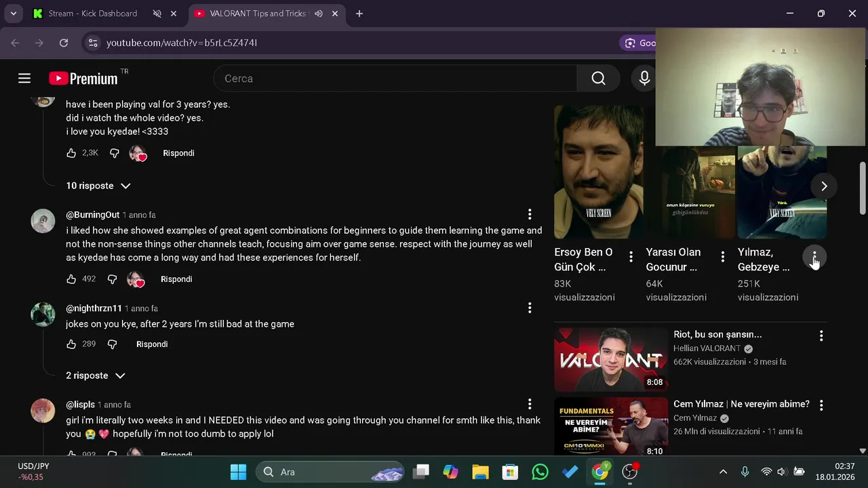Dislike the 'i love you kyedae' comment

coord(114,153)
